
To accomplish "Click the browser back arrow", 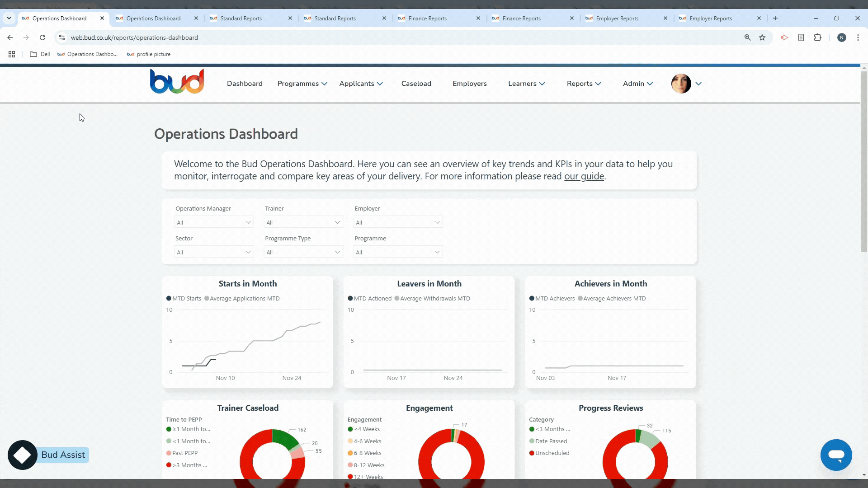I will 10,38.
